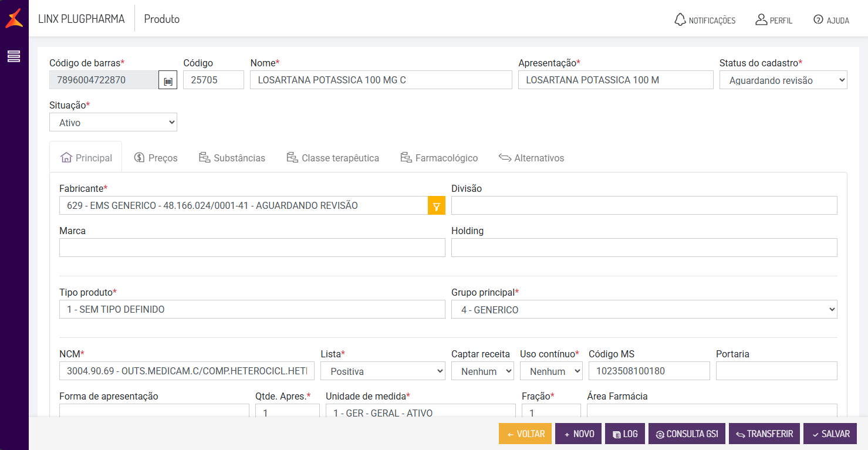Click the Linx logo icon
Screen dimensions: 868x450
click(14, 18)
